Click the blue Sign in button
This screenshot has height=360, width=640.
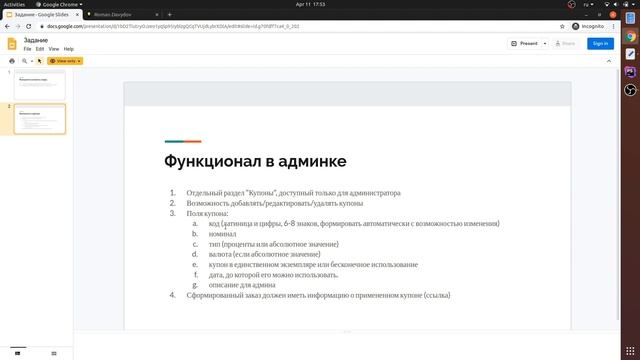[x=600, y=44]
